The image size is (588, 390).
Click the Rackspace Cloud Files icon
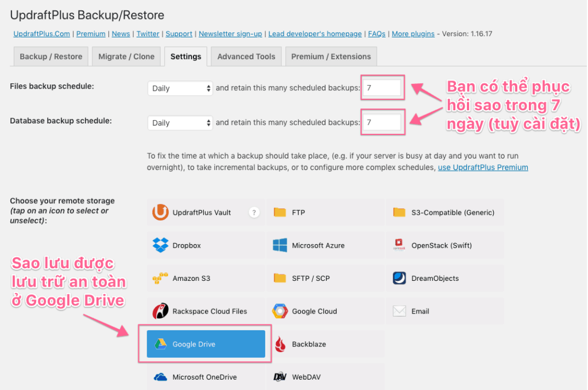(160, 311)
